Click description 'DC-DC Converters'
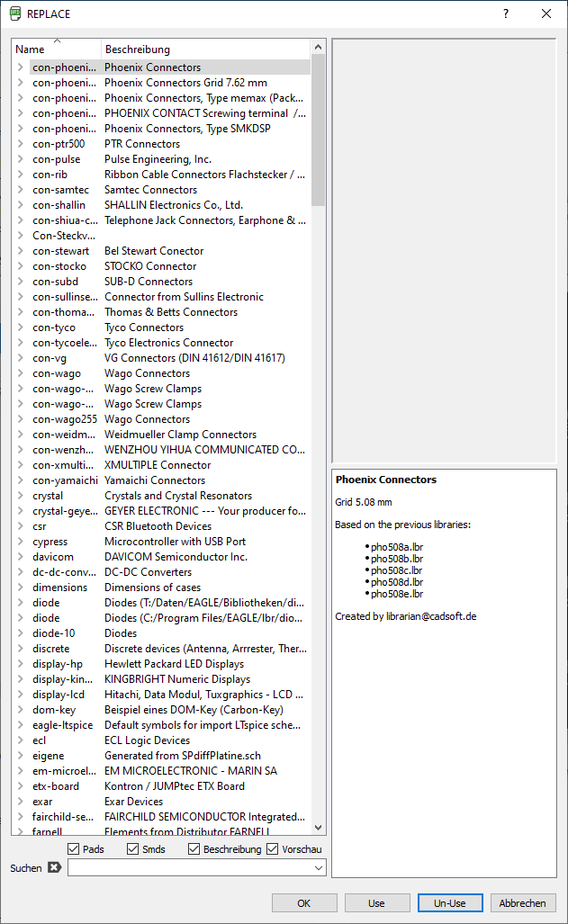568x924 pixels. (x=148, y=572)
